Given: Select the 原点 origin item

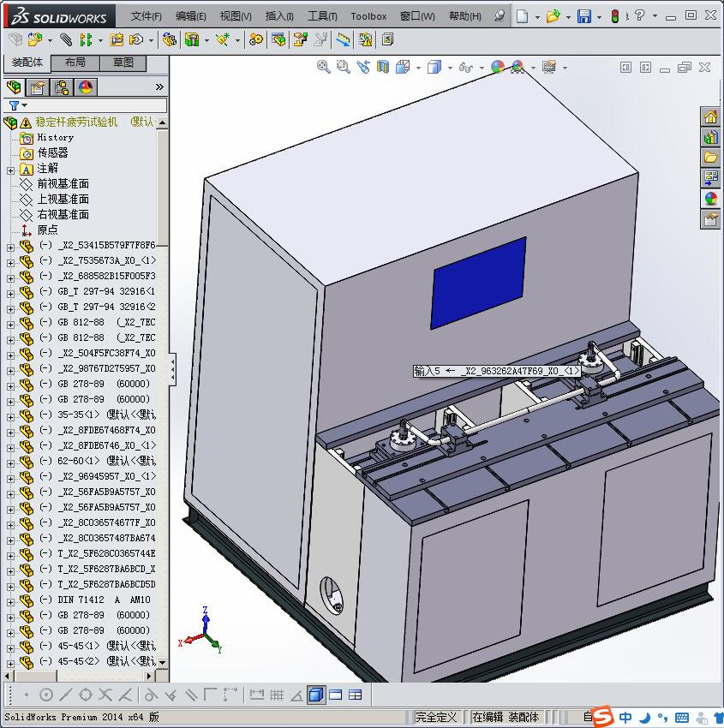Looking at the screenshot, I should coord(47,230).
